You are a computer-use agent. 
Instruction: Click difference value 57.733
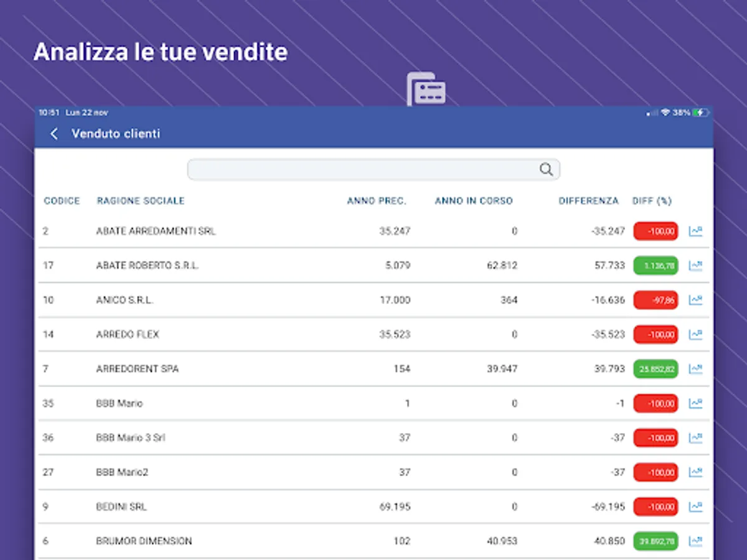(609, 265)
